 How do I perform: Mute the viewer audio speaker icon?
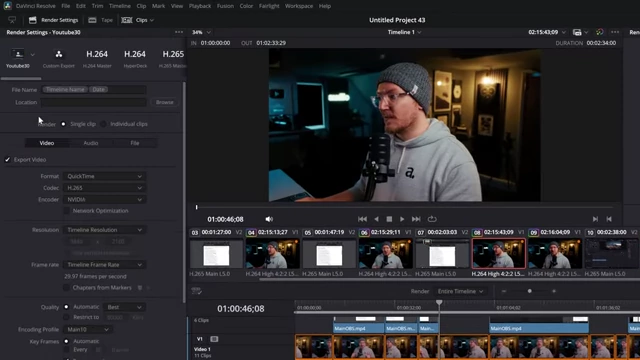(269, 219)
